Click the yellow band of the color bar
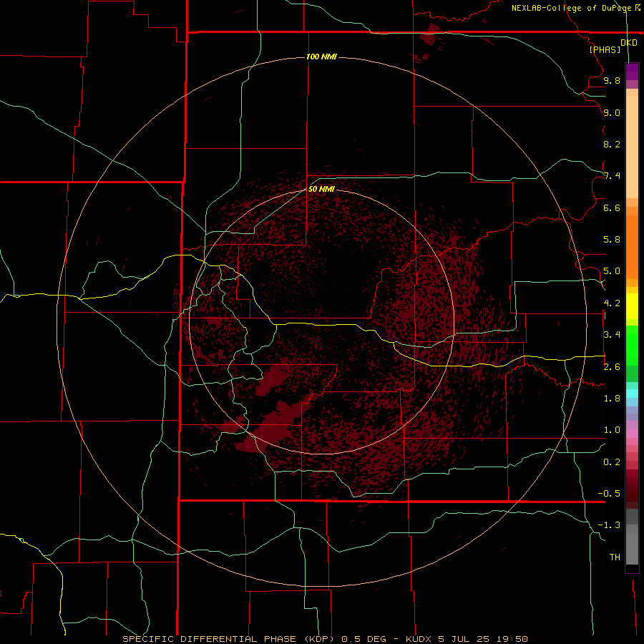This screenshot has width=644, height=644. click(632, 306)
